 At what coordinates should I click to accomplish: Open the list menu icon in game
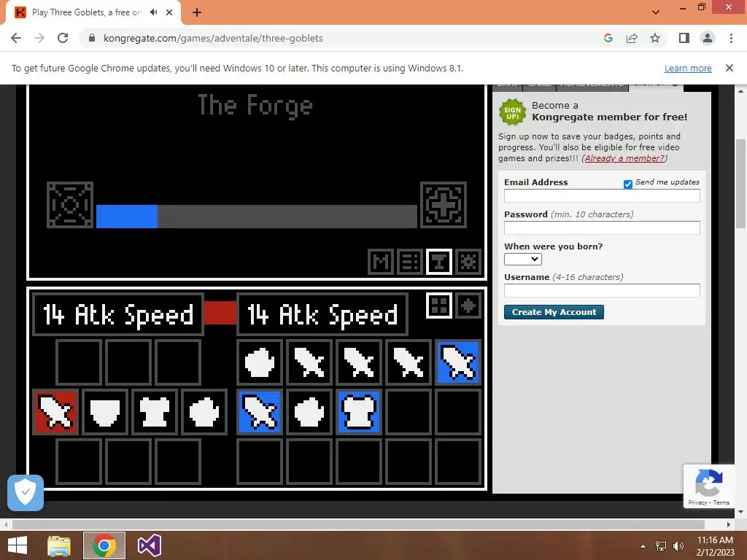410,262
